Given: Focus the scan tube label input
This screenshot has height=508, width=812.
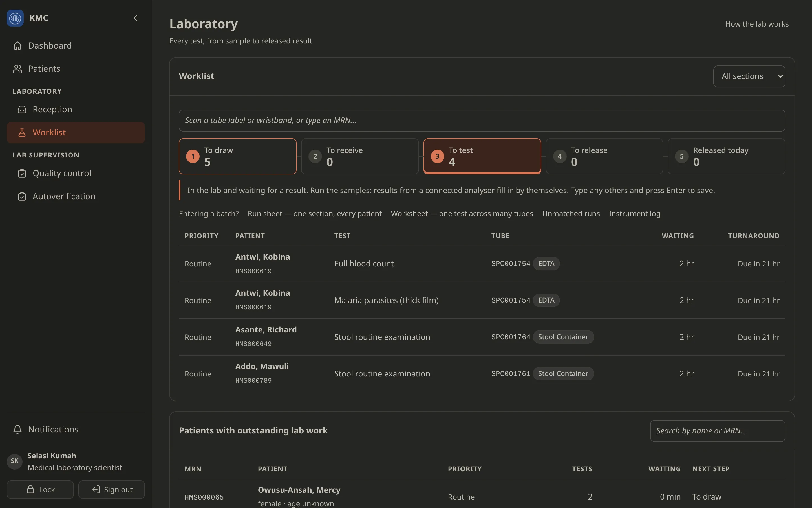Looking at the screenshot, I should pyautogui.click(x=482, y=120).
